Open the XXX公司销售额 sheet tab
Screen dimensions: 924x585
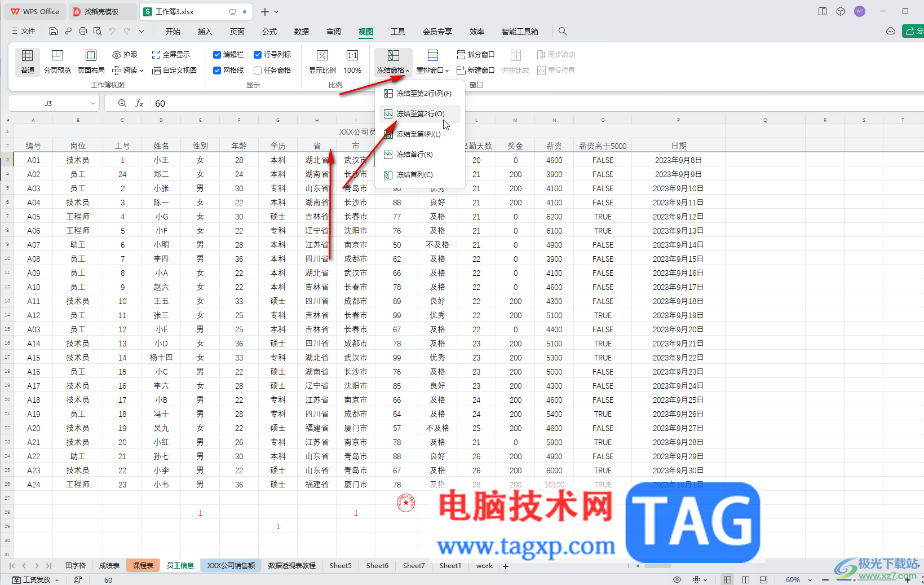click(x=231, y=566)
